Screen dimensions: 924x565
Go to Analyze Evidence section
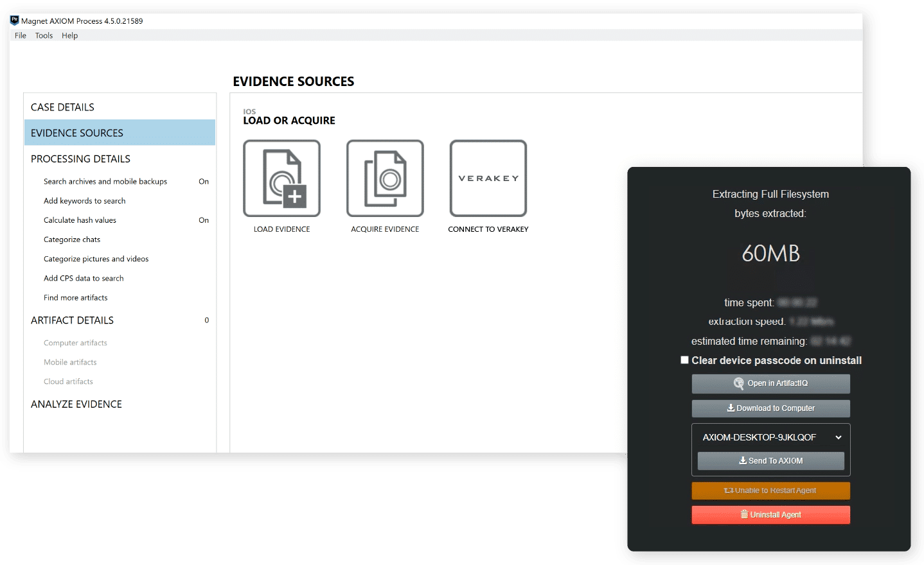pyautogui.click(x=120, y=404)
